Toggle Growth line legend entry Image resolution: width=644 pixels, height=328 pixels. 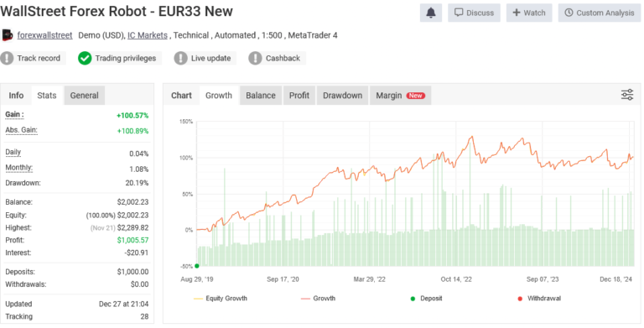tap(319, 299)
